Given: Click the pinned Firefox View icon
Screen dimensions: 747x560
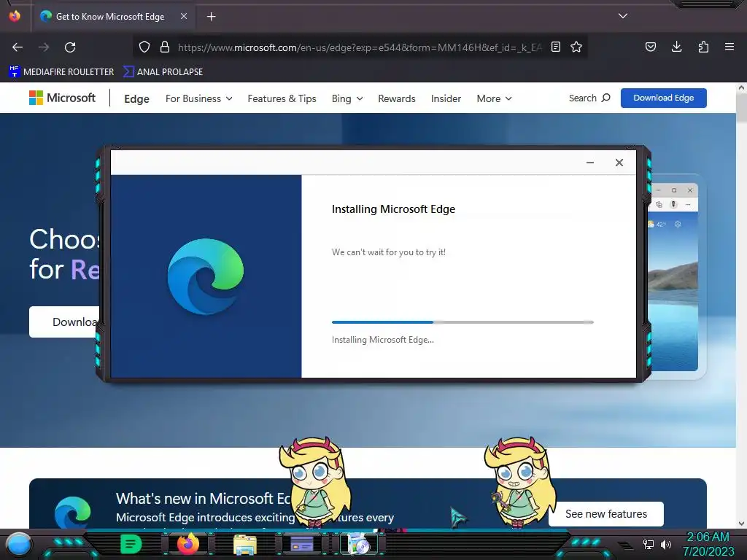Looking at the screenshot, I should click(x=15, y=16).
